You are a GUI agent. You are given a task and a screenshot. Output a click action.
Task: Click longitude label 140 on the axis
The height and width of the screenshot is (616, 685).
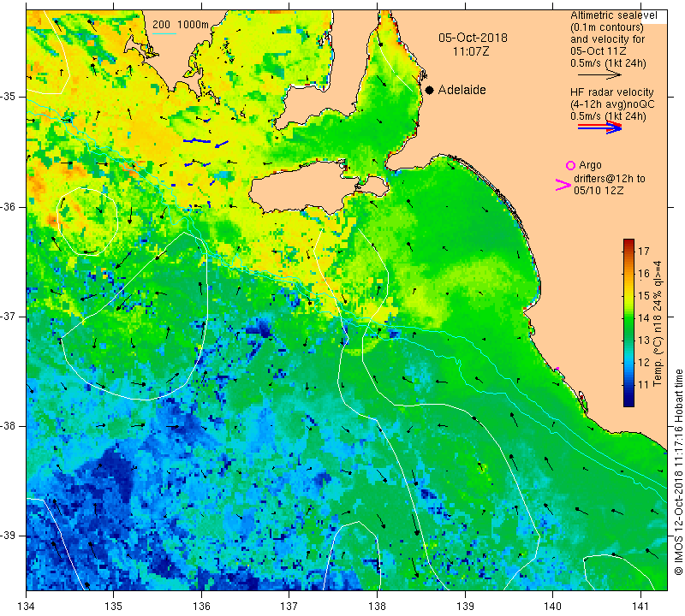point(552,607)
